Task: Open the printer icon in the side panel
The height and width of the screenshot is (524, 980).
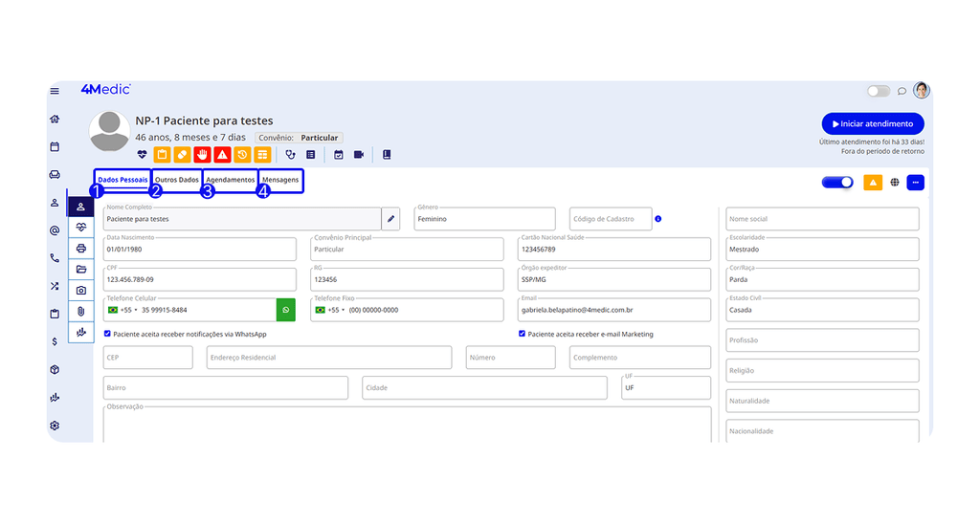Action: pyautogui.click(x=80, y=248)
